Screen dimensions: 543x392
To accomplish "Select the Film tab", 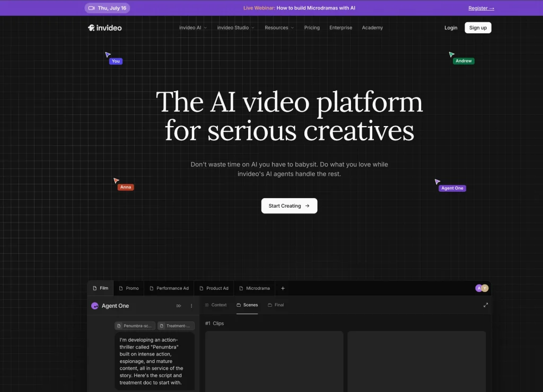I will pyautogui.click(x=100, y=288).
